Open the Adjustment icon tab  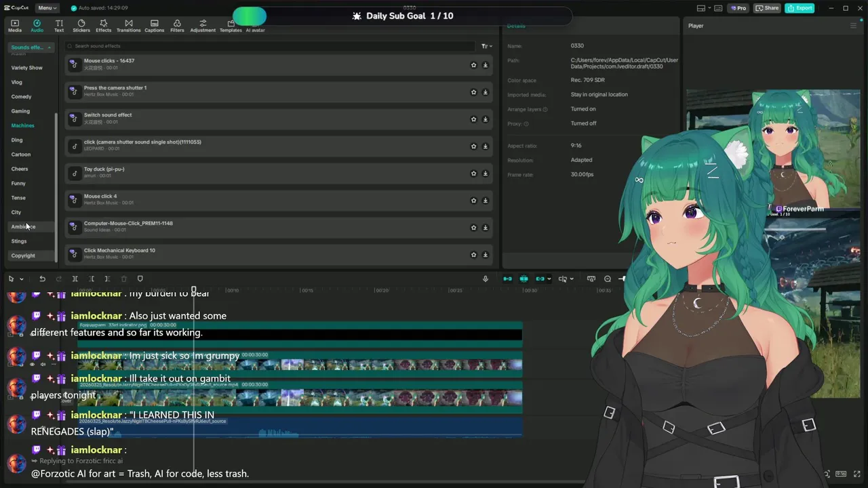pos(203,26)
